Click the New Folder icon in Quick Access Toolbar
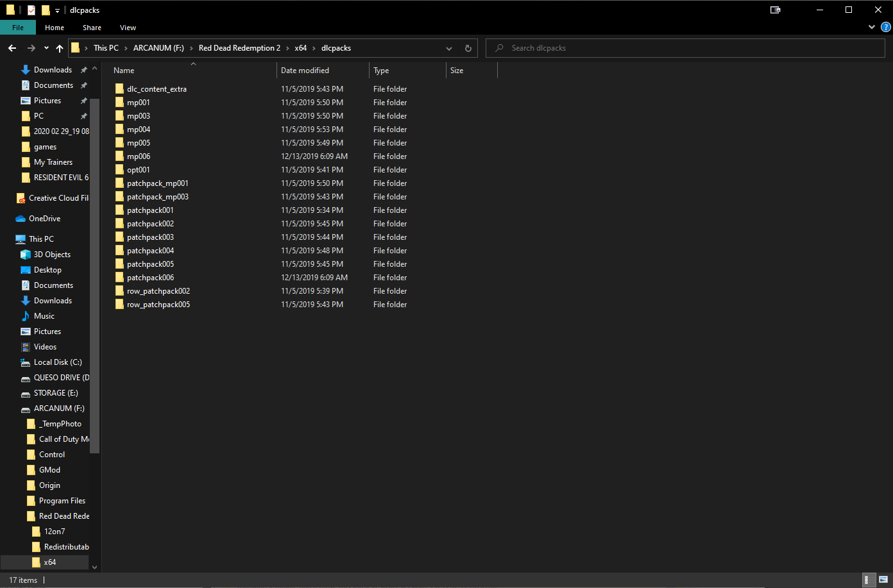The height and width of the screenshot is (588, 893). point(46,10)
